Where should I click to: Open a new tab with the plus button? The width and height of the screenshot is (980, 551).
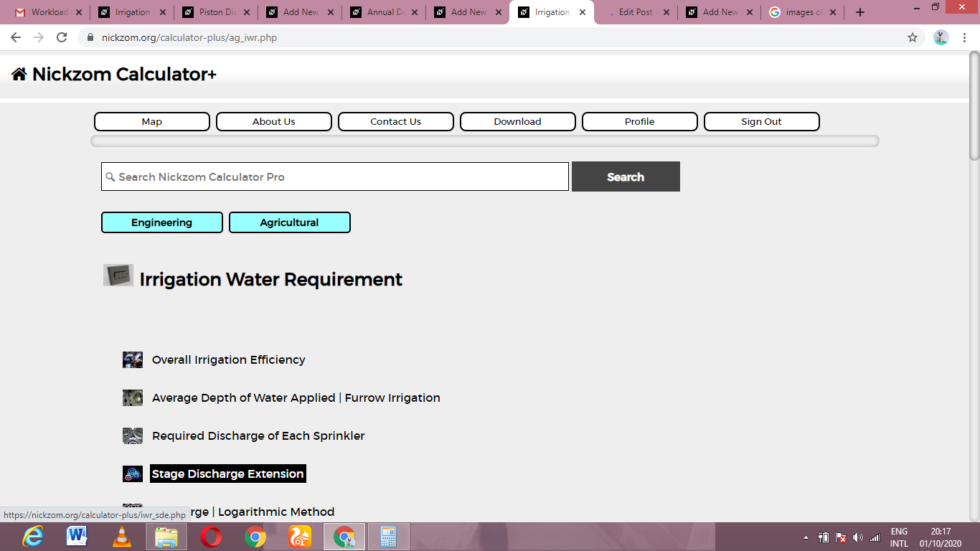click(x=860, y=12)
